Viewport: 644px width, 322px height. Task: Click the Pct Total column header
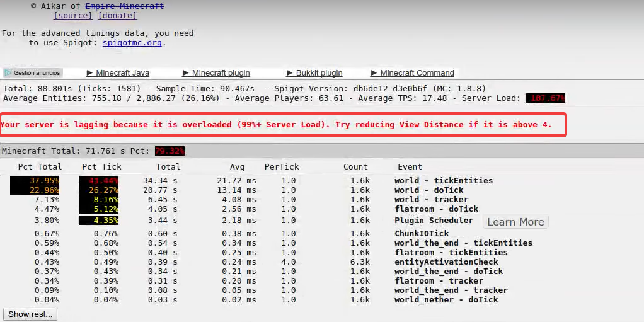(40, 167)
